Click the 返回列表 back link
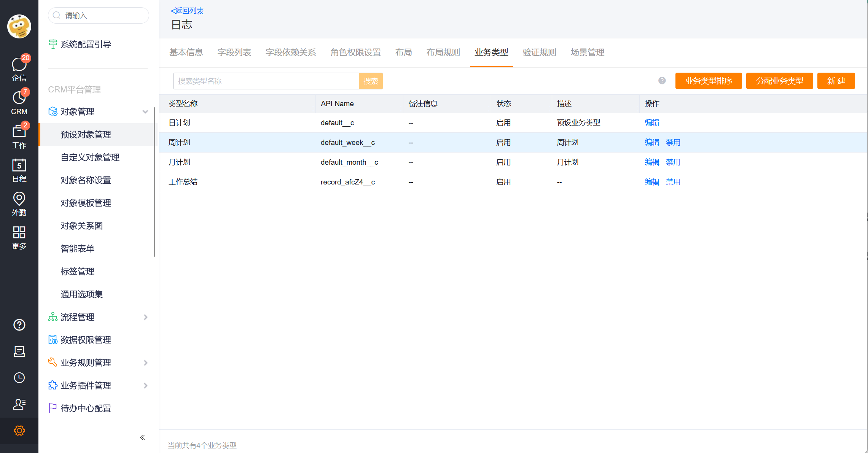868x453 pixels. [x=187, y=11]
